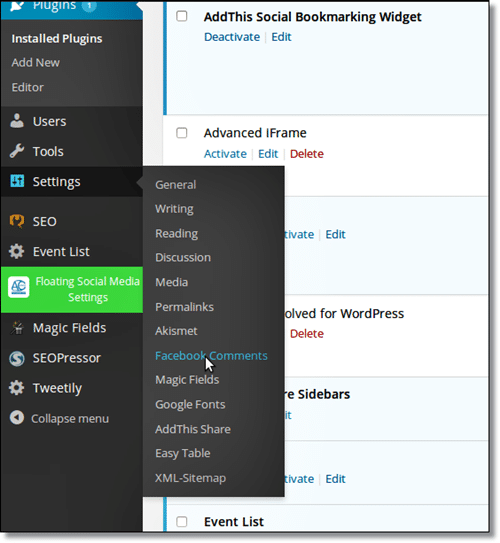Deactivate the AddThis Social Bookmarking Widget
The width and height of the screenshot is (500, 543).
[x=232, y=37]
